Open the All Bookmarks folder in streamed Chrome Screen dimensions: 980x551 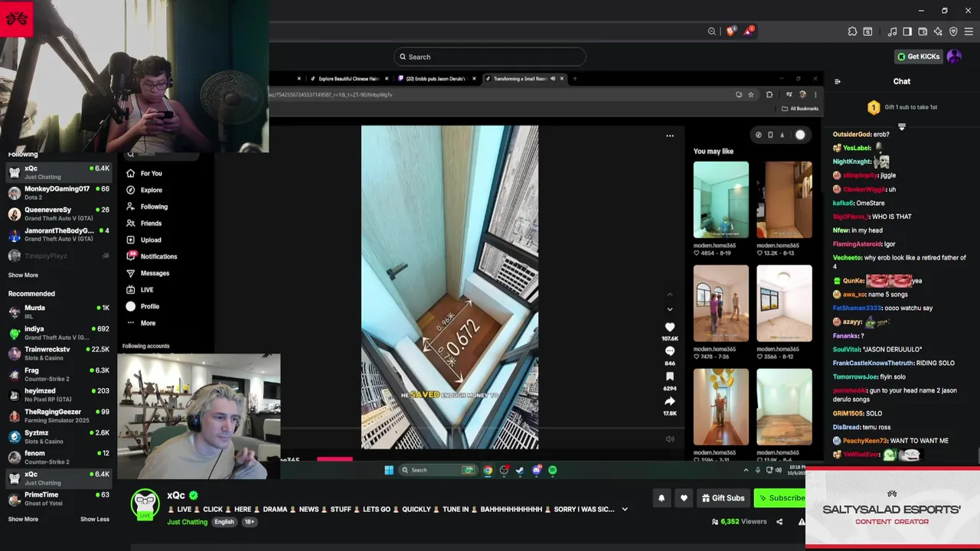click(799, 109)
